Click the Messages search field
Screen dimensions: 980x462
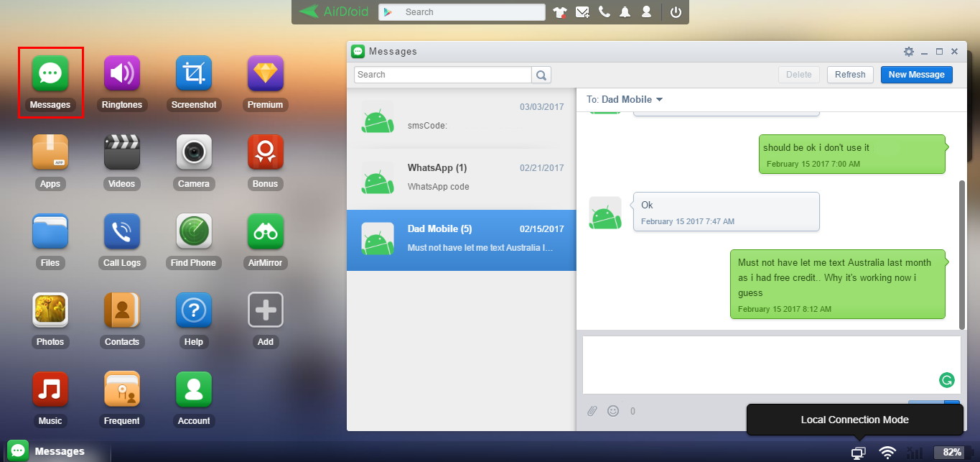click(443, 75)
